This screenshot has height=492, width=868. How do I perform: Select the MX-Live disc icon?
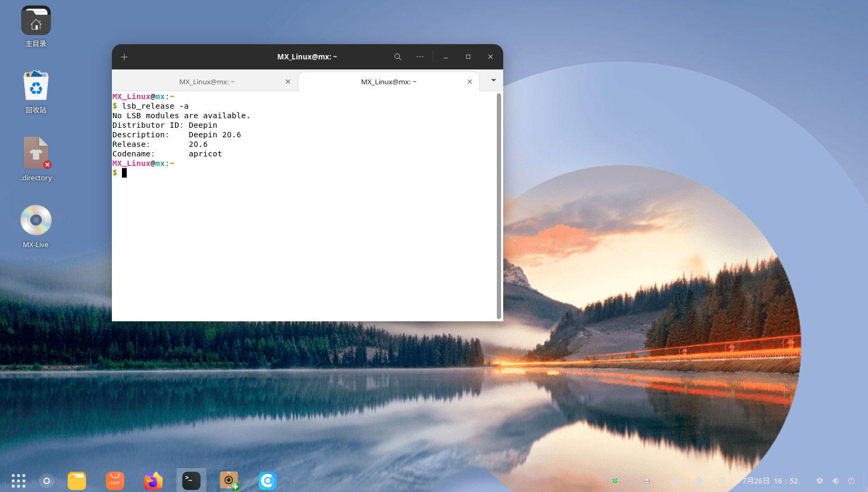(x=36, y=221)
